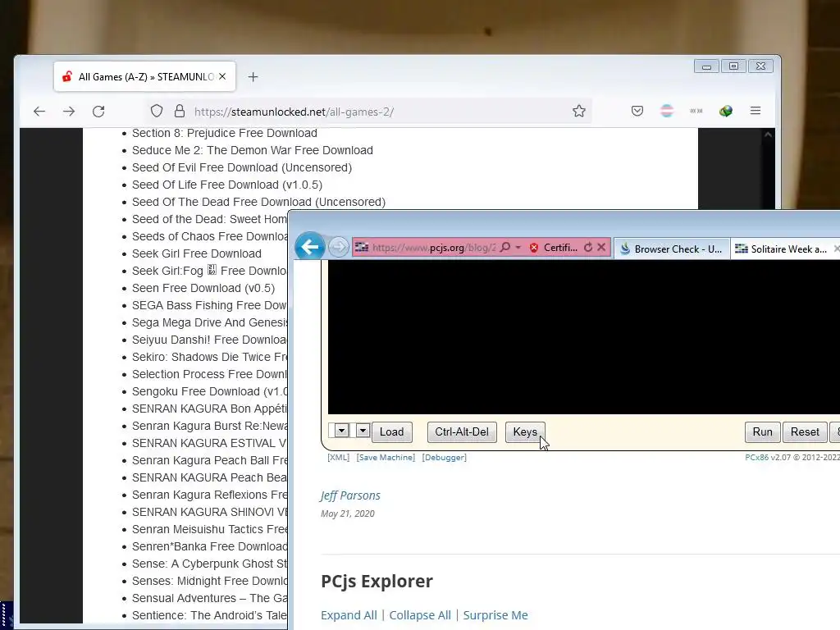Viewport: 840px width, 630px height.
Task: Go back in Firefox history
Action: click(39, 112)
